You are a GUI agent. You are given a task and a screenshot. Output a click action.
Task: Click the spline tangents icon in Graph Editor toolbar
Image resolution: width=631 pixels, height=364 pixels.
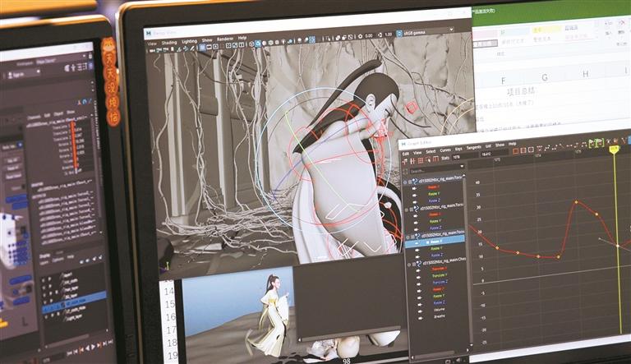click(x=547, y=147)
